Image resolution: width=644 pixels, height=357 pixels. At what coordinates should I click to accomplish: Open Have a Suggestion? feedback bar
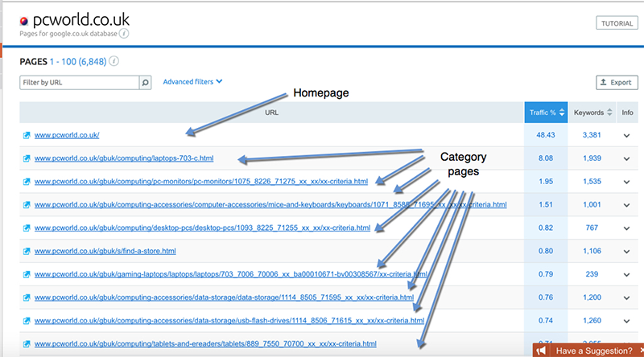[x=588, y=351]
